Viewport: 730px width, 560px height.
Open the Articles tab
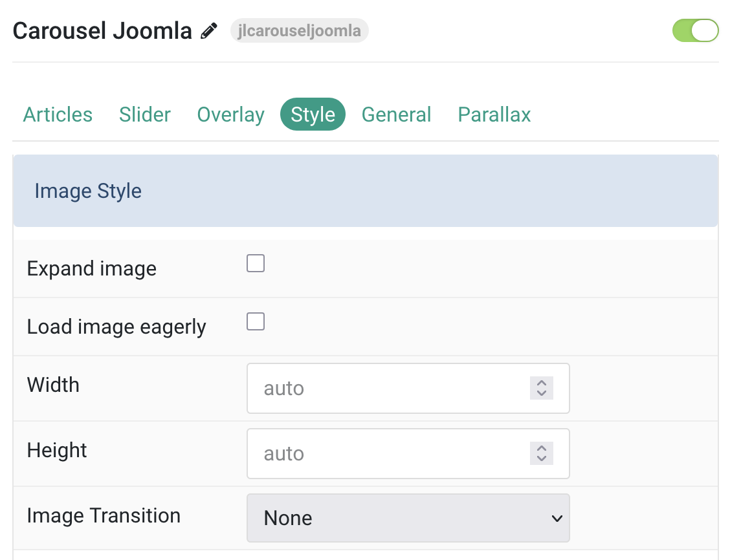pos(58,114)
